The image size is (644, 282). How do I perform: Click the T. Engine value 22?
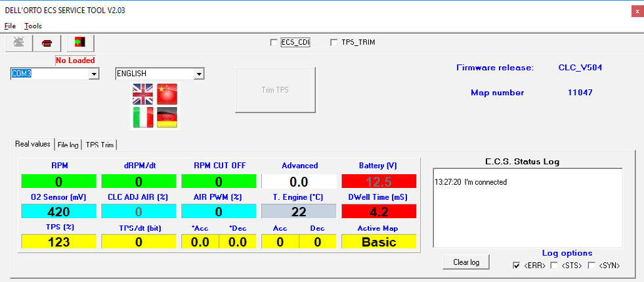tap(299, 211)
